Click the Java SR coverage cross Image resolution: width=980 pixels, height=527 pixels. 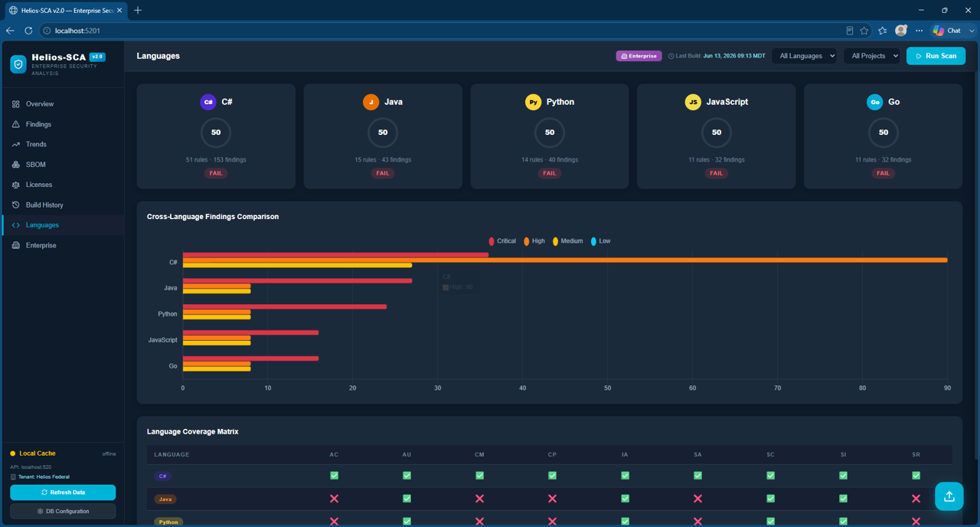tap(916, 499)
